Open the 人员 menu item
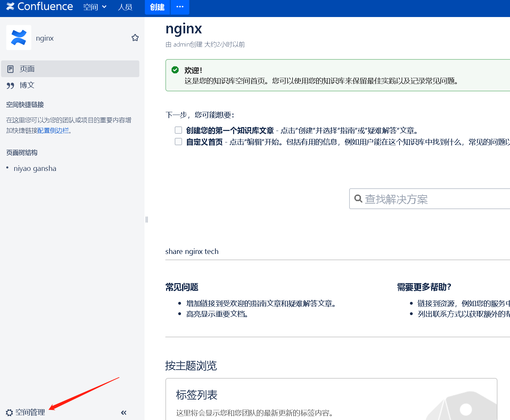The height and width of the screenshot is (420, 510). click(x=125, y=7)
